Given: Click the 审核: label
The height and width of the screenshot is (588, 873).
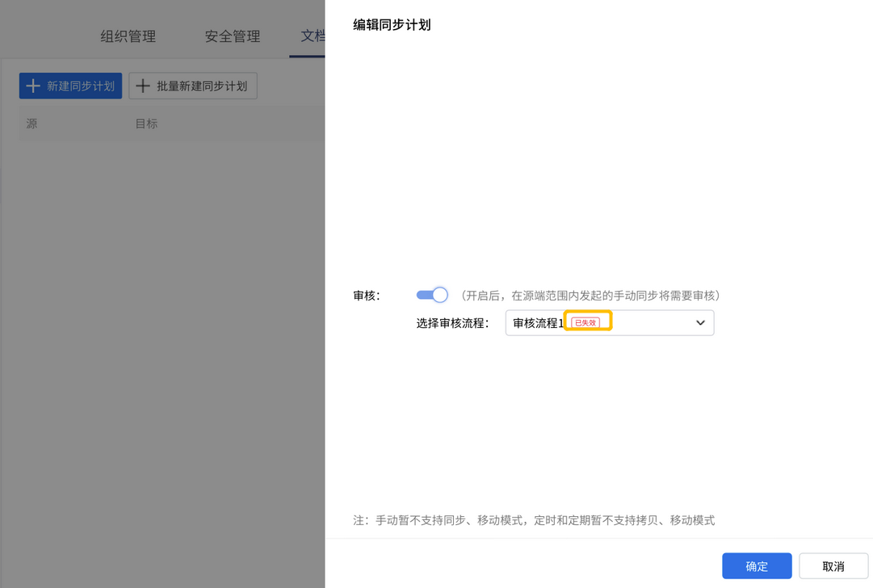Looking at the screenshot, I should tap(367, 296).
